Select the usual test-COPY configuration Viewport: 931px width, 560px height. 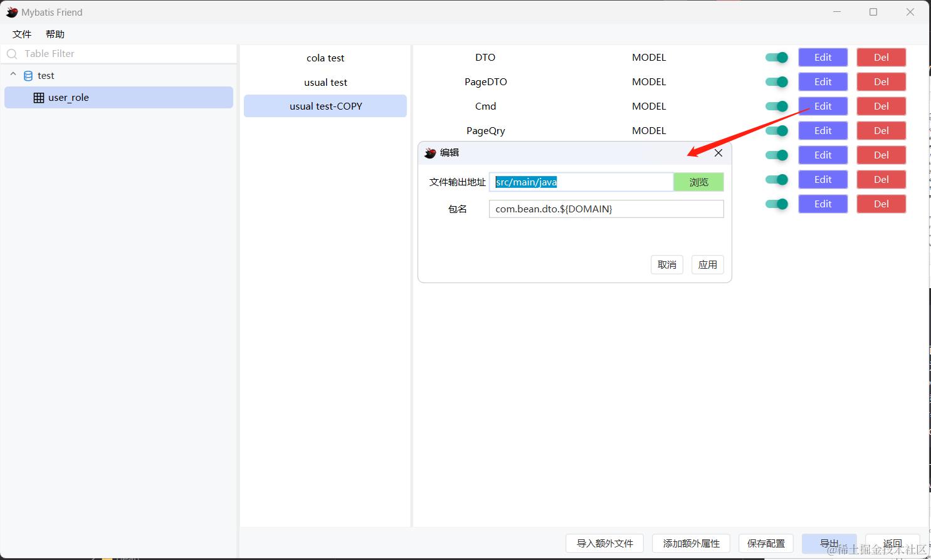(325, 106)
